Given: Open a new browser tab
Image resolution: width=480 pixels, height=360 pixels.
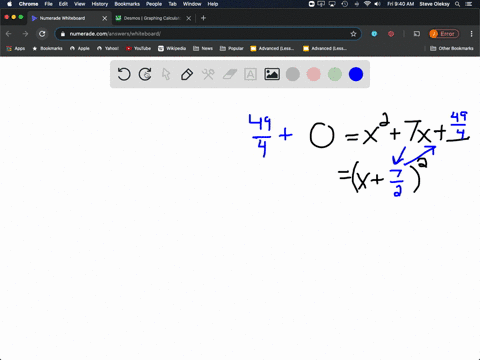Looking at the screenshot, I should tap(203, 18).
